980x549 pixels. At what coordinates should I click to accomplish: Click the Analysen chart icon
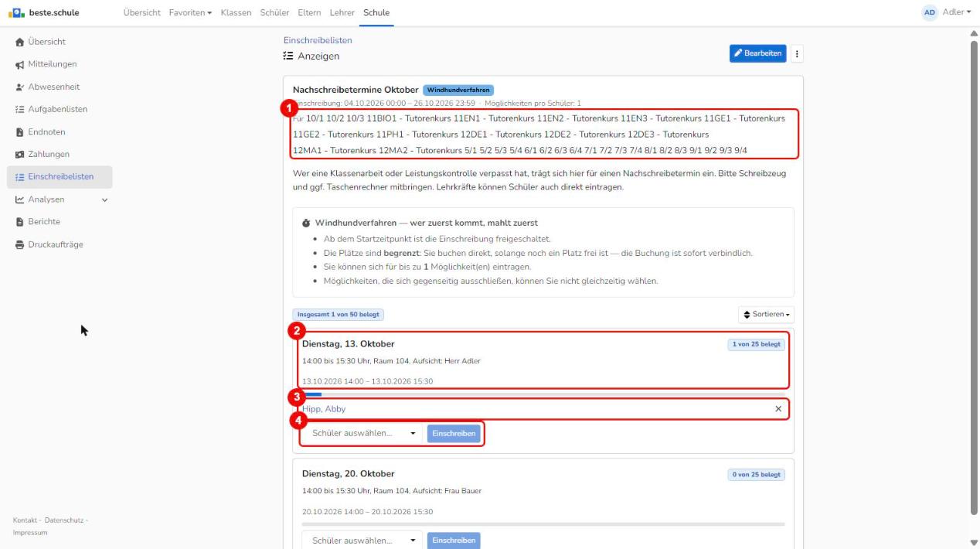[19, 199]
